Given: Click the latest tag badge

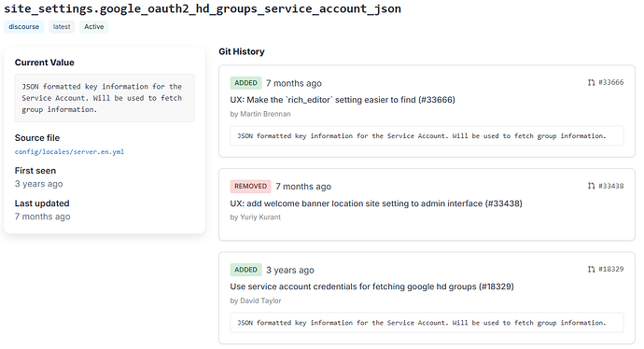Looking at the screenshot, I should pos(62,27).
